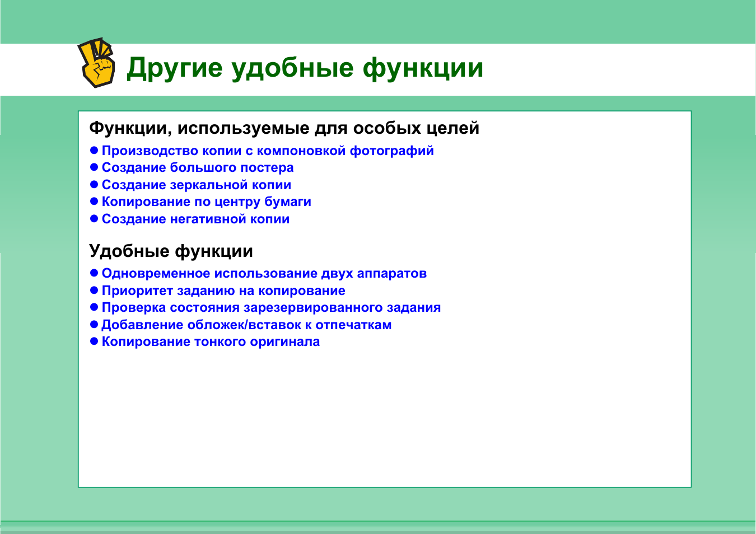Viewport: 756px width, 534px height.
Task: Click the yellow peace-sign hand icon
Action: (x=96, y=63)
